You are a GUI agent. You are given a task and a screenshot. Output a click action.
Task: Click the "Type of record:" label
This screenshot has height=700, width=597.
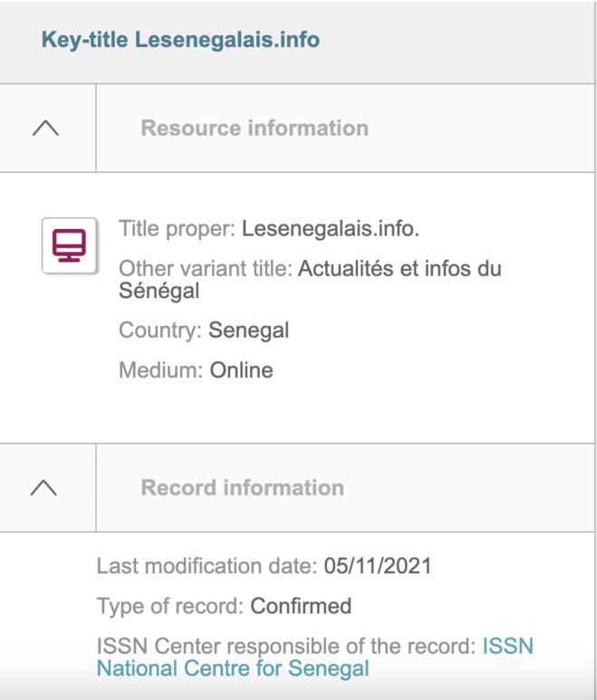(170, 606)
